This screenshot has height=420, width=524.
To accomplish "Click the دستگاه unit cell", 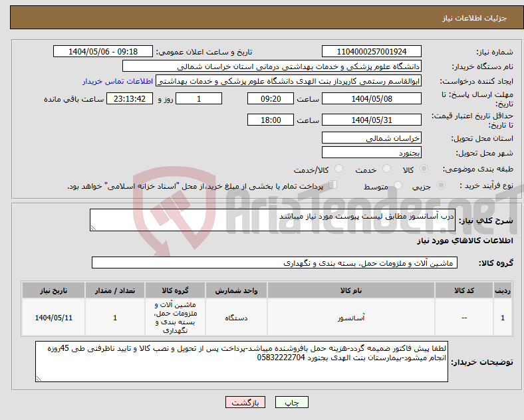I will coord(236,318).
